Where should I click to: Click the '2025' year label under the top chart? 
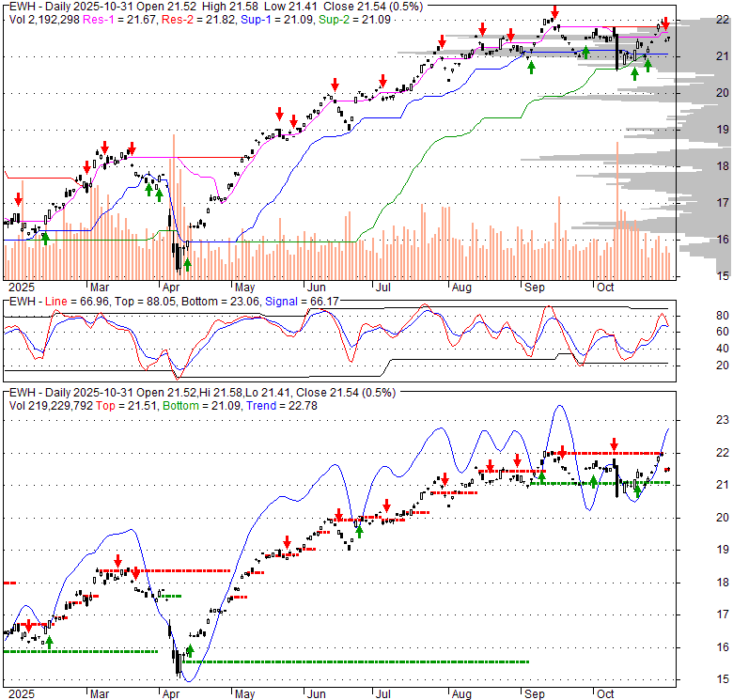(x=22, y=288)
